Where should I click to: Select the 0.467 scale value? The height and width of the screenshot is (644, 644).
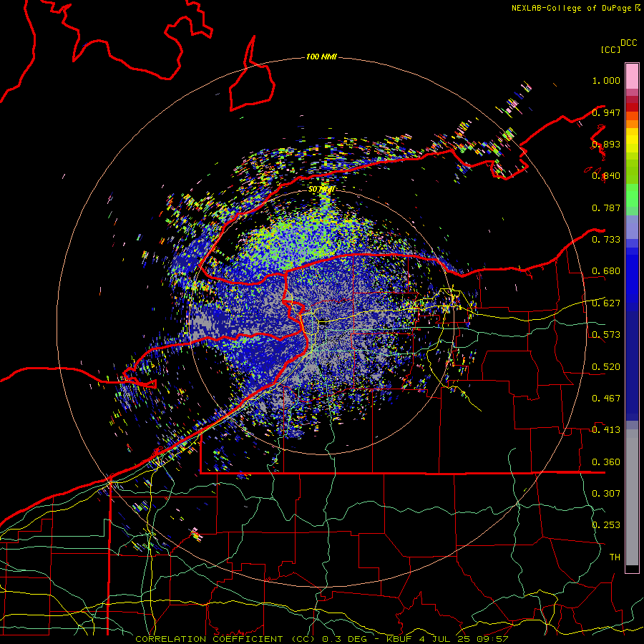click(x=606, y=399)
